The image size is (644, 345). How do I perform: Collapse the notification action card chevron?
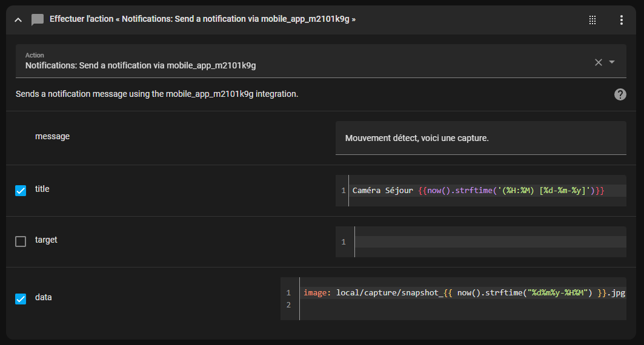pos(18,20)
